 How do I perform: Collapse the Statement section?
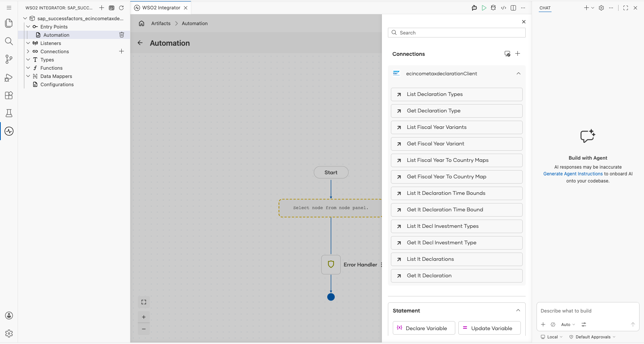pyautogui.click(x=518, y=310)
